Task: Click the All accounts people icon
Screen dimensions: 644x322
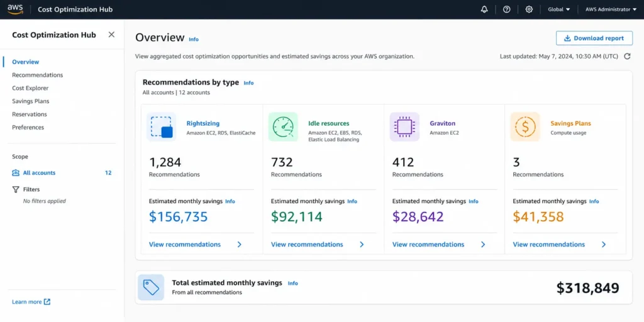Action: pyautogui.click(x=16, y=173)
